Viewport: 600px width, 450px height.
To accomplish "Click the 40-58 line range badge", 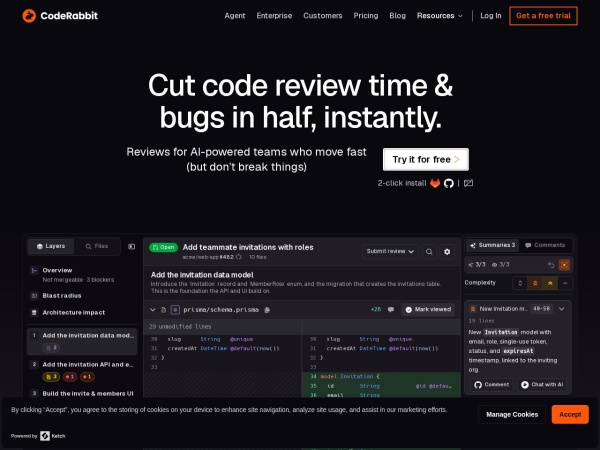I will (x=541, y=309).
